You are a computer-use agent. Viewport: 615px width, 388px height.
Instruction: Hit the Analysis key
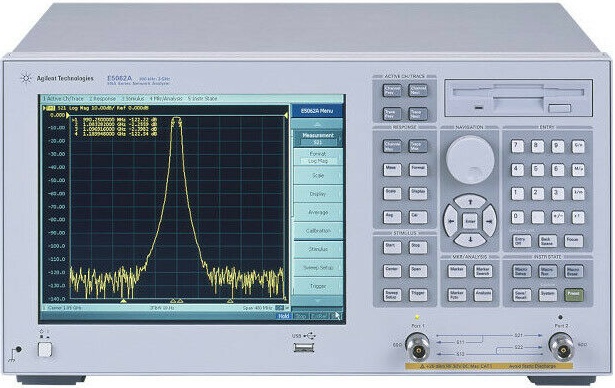[x=483, y=294]
